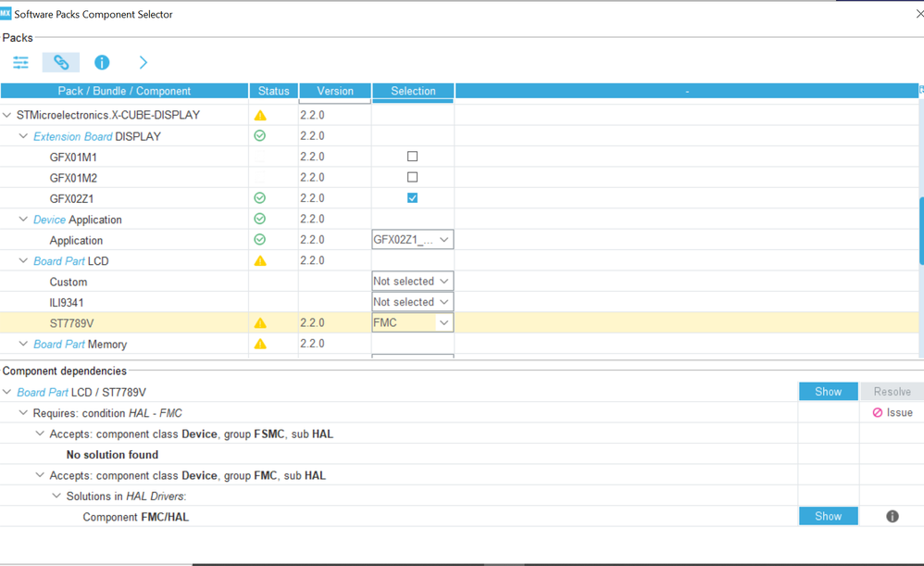The height and width of the screenshot is (566, 924).
Task: Collapse the Accepts group FSMC row
Action: point(40,434)
